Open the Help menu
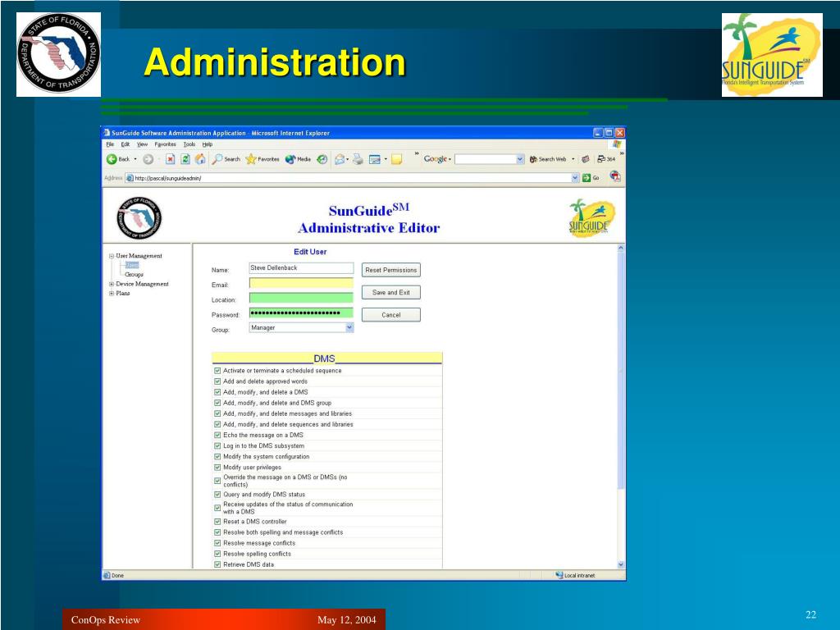This screenshot has width=840, height=630. tap(208, 144)
